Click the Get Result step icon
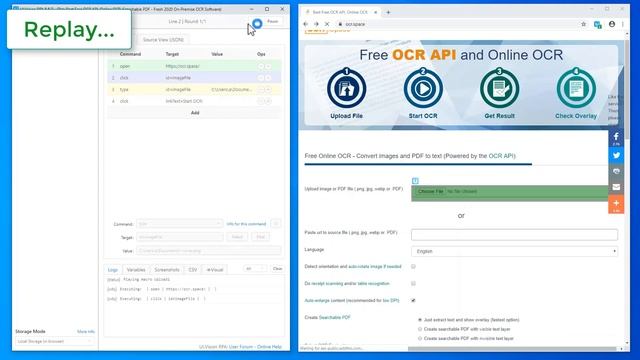 499,89
